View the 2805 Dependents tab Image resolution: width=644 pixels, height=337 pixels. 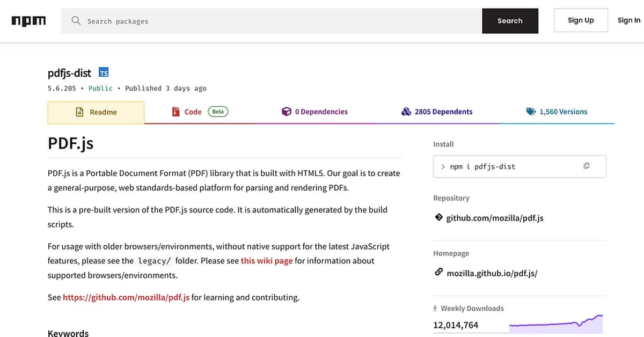pyautogui.click(x=443, y=111)
